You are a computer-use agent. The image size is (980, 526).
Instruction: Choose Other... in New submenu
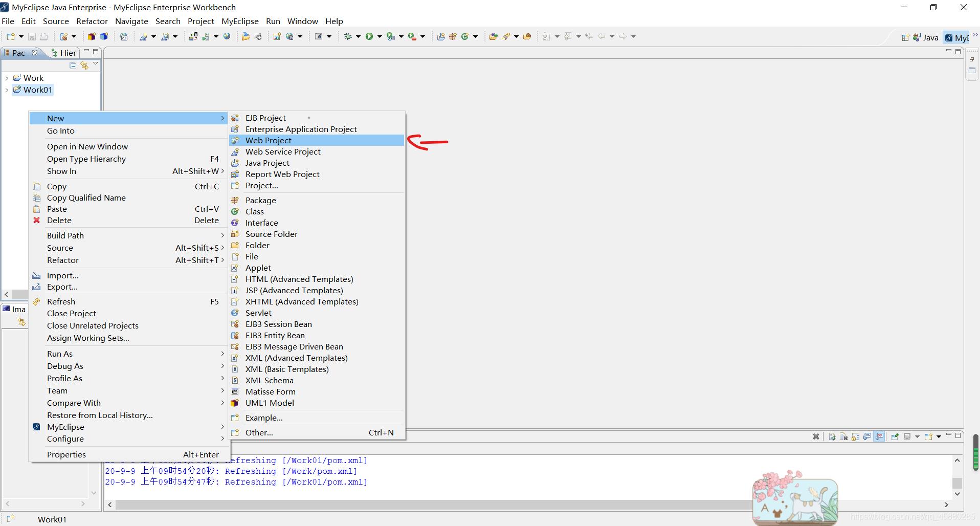tap(317, 432)
